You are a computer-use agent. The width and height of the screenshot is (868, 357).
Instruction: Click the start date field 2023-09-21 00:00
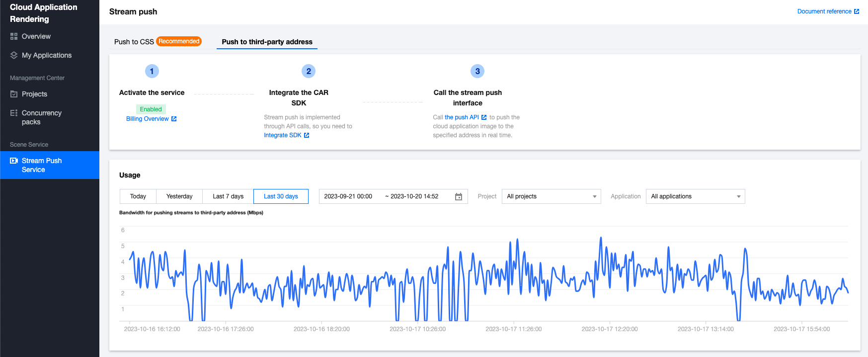click(x=348, y=196)
